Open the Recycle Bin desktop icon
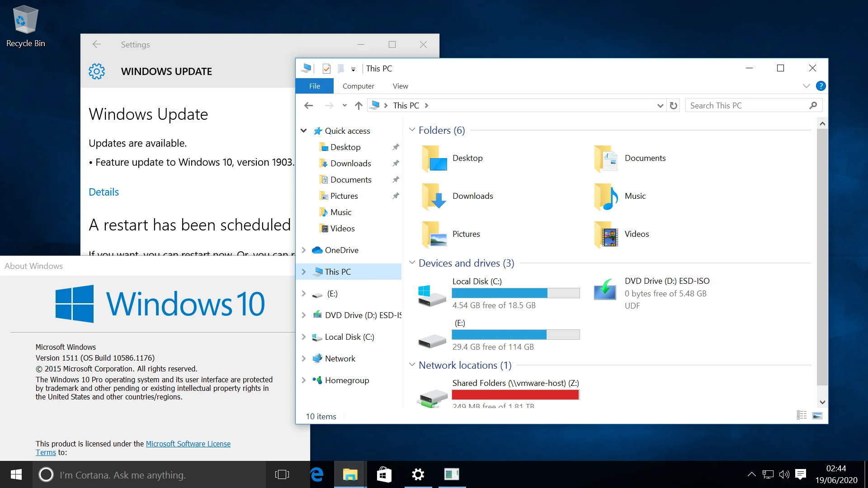Screen dimensions: 868x488 (25, 26)
